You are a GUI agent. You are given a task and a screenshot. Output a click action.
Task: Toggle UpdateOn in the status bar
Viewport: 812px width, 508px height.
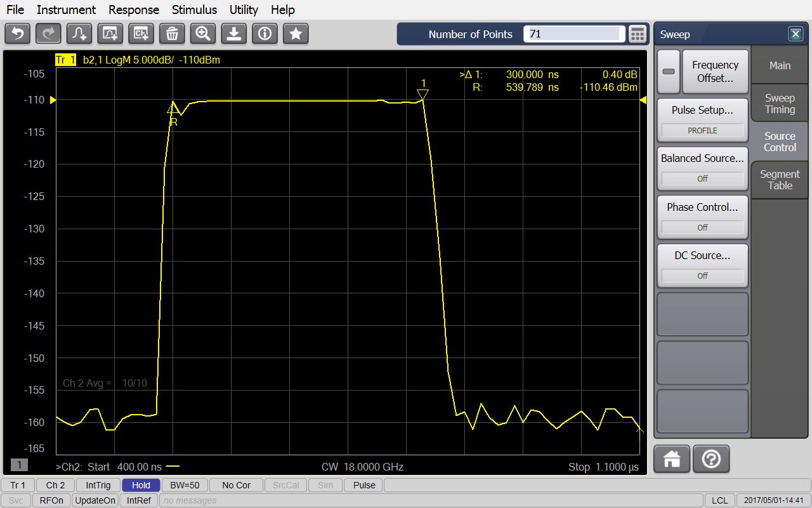pyautogui.click(x=95, y=500)
